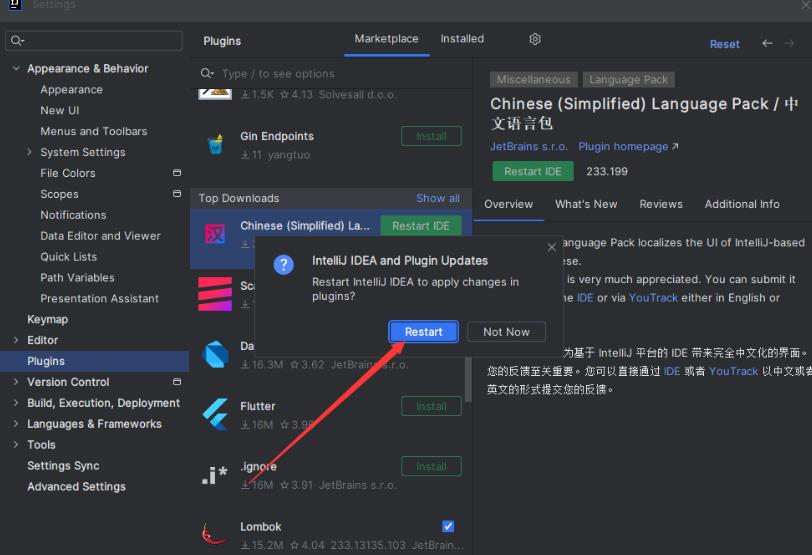Image resolution: width=812 pixels, height=555 pixels.
Task: Click the Flutter plugin icon
Action: 215,415
